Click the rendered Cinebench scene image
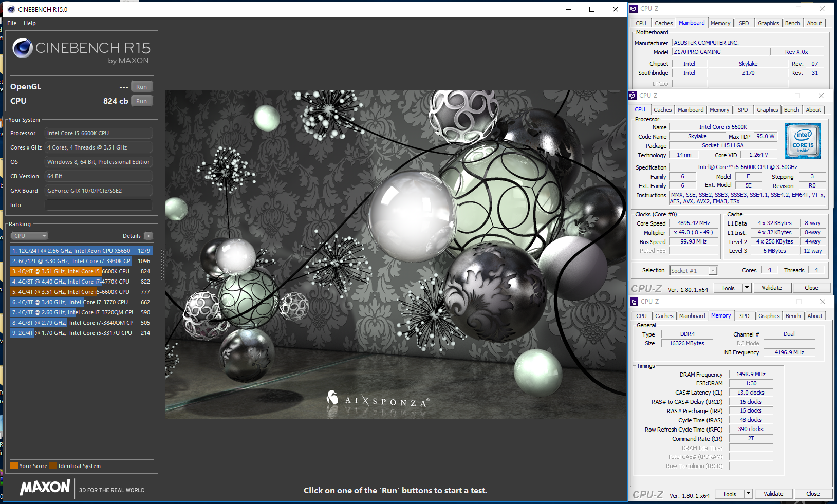Image resolution: width=837 pixels, height=504 pixels. point(395,254)
